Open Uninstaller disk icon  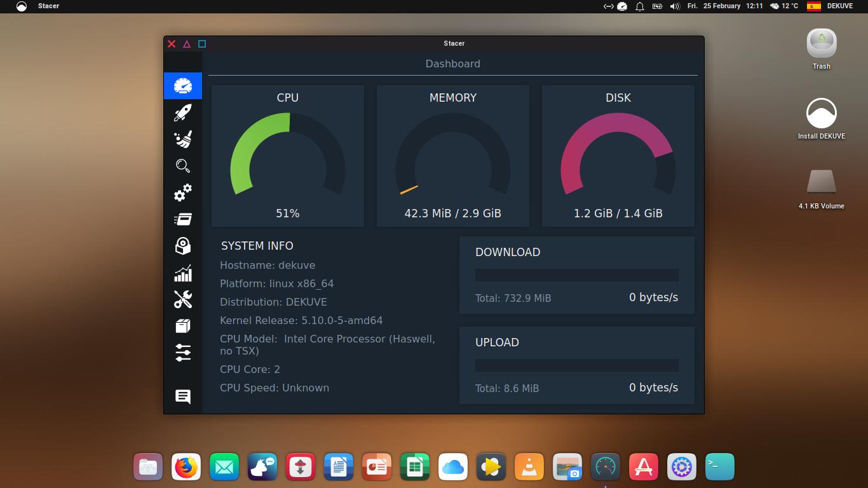coord(183,246)
